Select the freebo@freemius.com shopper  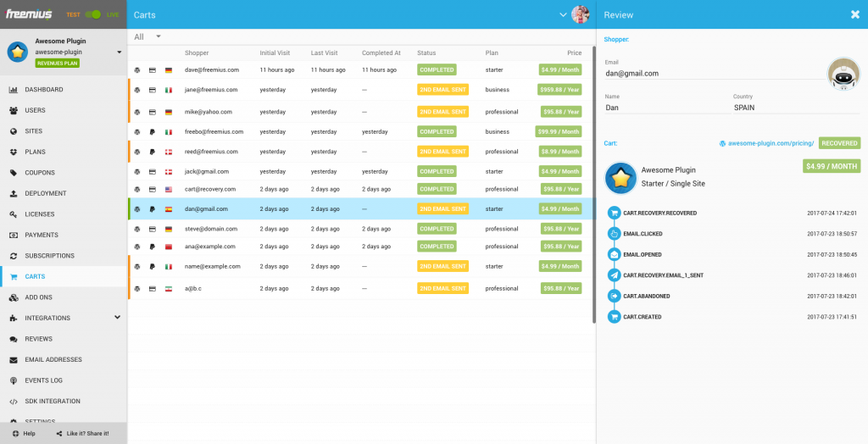pyautogui.click(x=214, y=132)
